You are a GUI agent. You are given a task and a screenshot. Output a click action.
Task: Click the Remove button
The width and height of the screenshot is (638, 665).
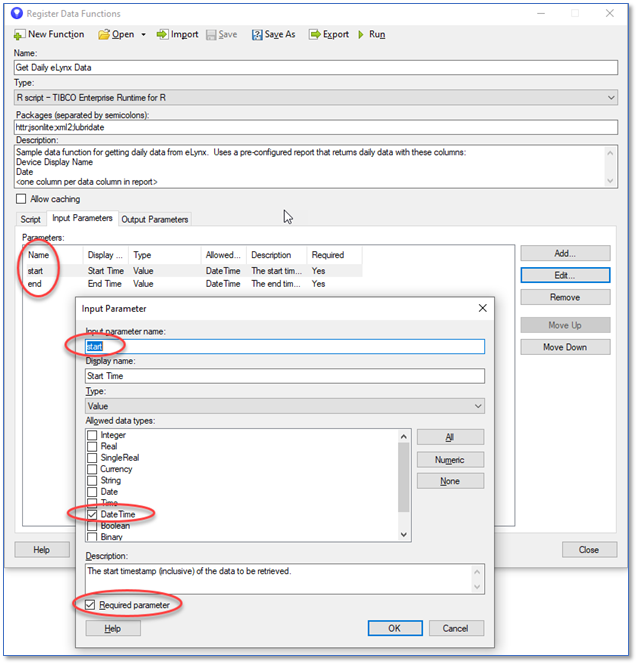click(565, 297)
